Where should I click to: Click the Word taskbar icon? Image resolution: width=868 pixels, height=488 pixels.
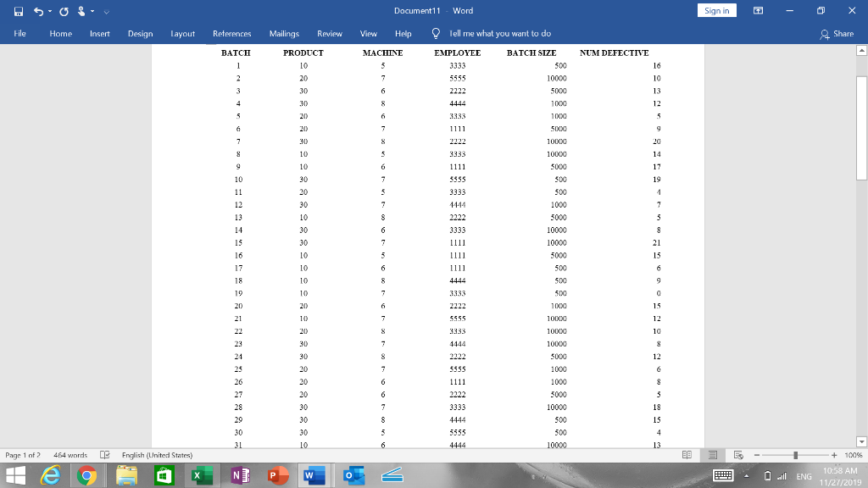tap(314, 475)
